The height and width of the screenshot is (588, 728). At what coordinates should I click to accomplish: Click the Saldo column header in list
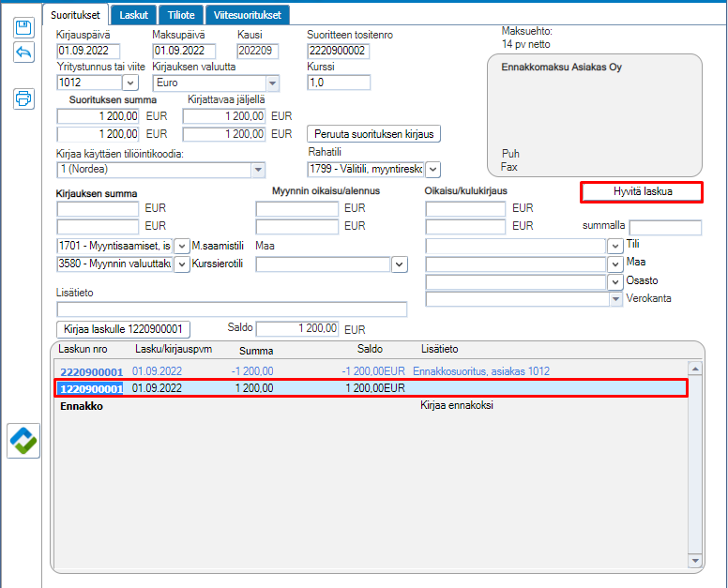point(370,349)
